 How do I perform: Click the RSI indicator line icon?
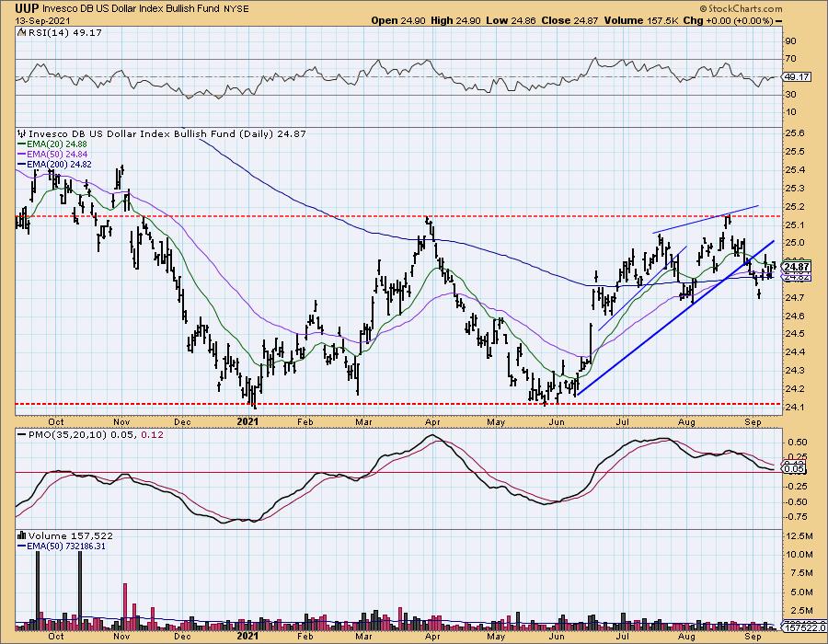point(21,33)
